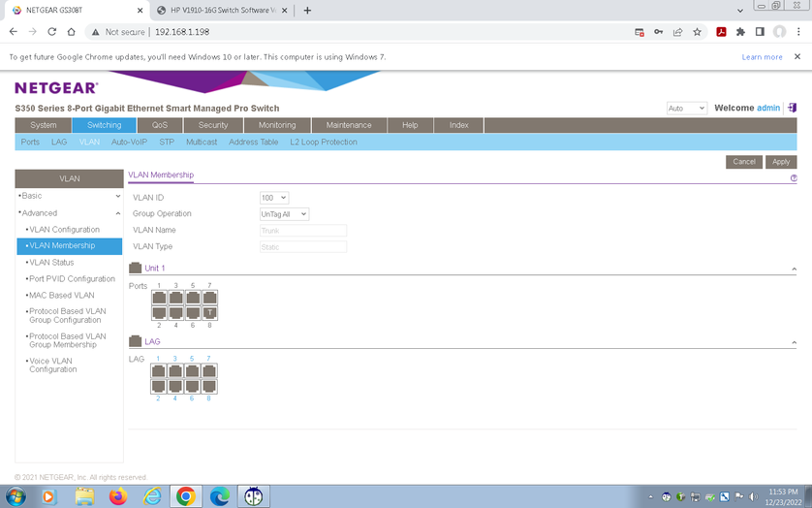
Task: Click the VLAN Type field
Action: click(303, 247)
